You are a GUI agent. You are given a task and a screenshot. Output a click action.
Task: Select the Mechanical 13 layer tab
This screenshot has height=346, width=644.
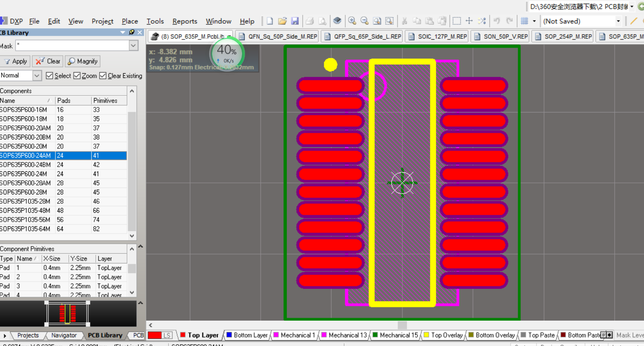coord(344,335)
